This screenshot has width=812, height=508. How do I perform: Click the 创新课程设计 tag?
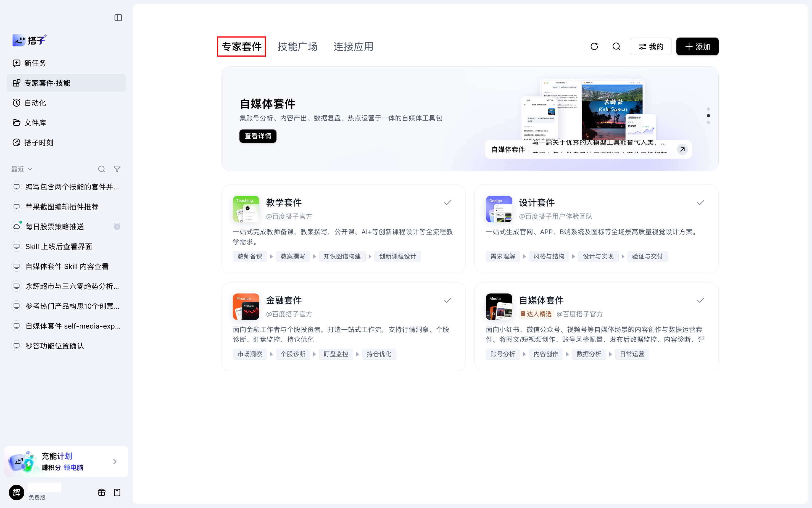(398, 256)
